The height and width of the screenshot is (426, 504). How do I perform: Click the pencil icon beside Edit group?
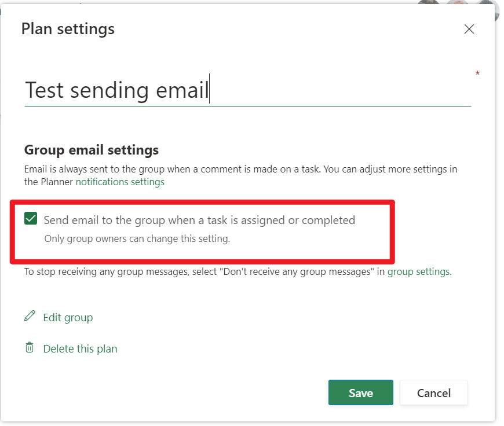click(x=30, y=316)
